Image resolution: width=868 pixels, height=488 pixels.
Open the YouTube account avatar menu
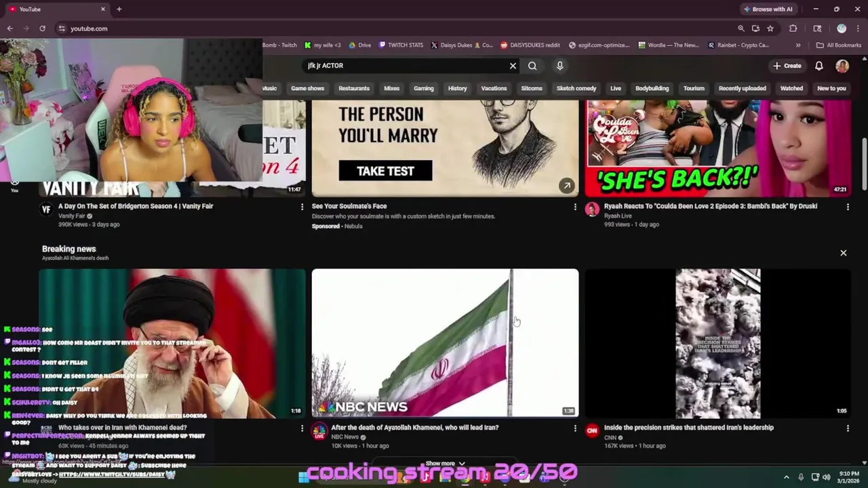point(842,66)
